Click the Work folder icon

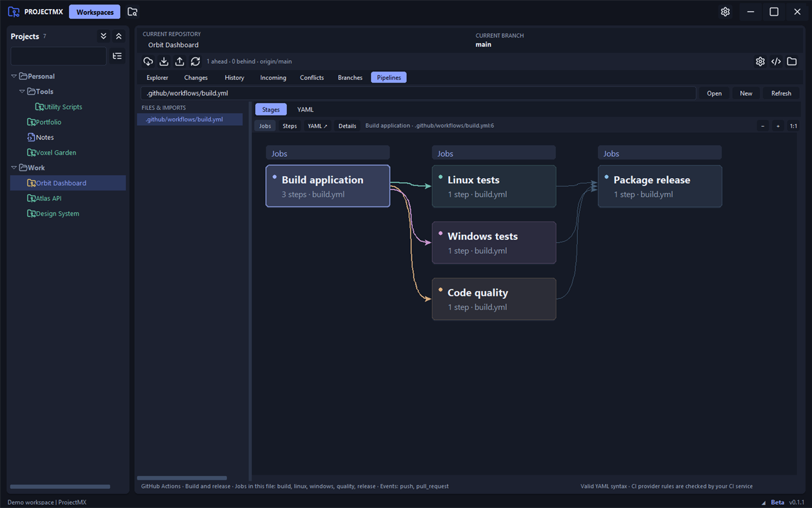(23, 167)
